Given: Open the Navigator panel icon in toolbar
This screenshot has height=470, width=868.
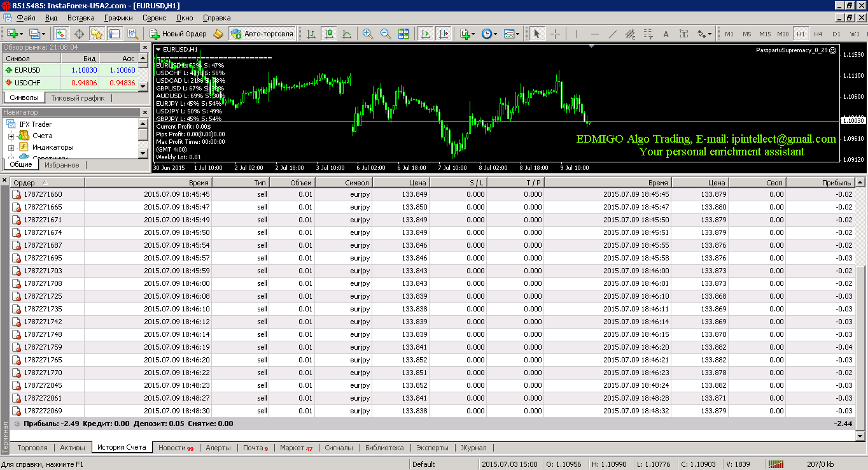Looking at the screenshot, I should click(97, 34).
